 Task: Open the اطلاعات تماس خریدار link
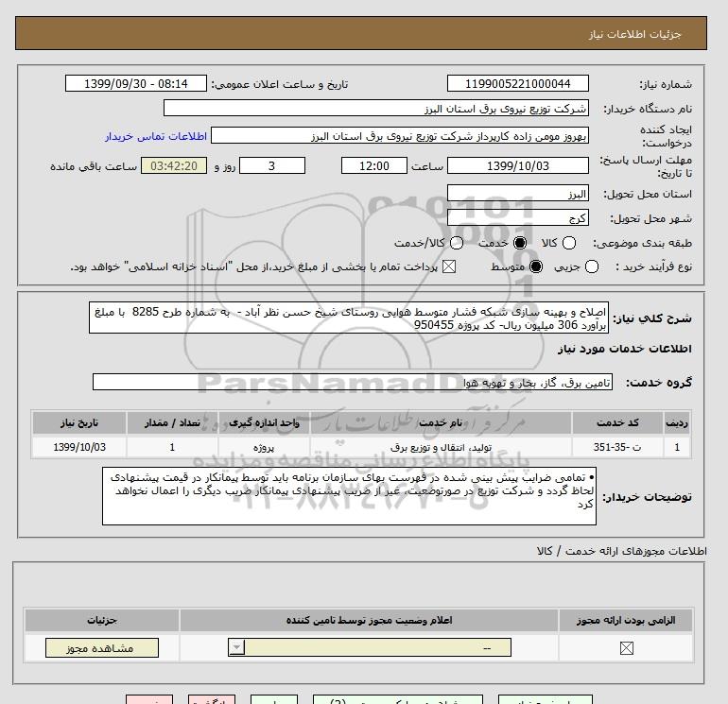pos(156,136)
